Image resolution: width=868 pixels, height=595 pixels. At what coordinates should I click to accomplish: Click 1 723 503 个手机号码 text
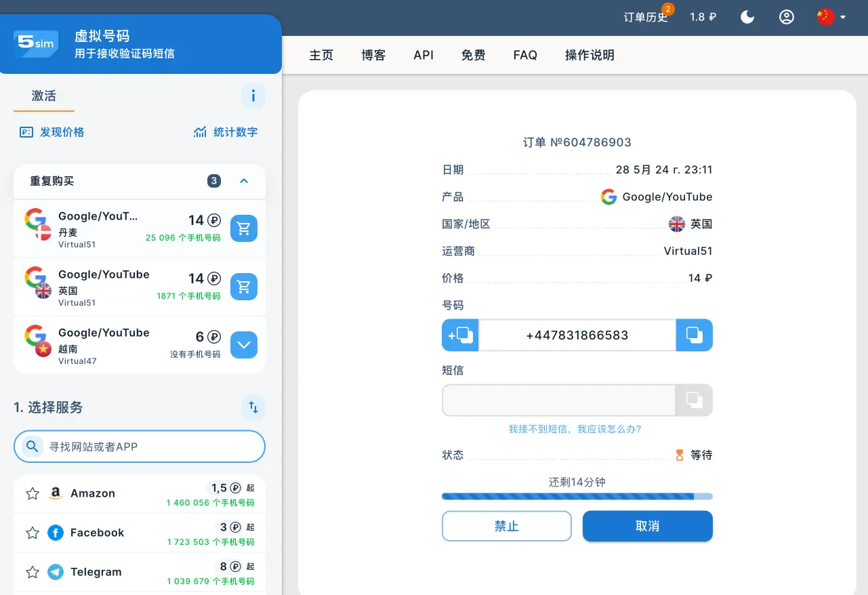211,542
